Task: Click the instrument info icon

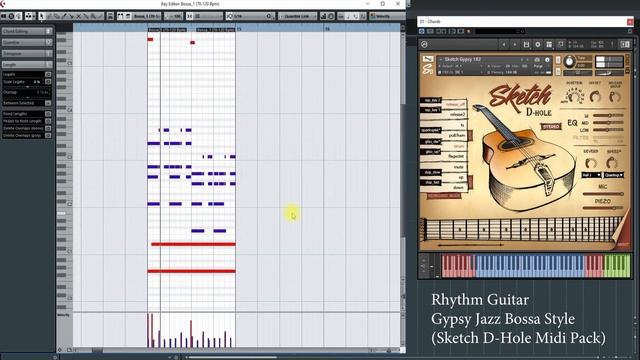Action: 547,60
